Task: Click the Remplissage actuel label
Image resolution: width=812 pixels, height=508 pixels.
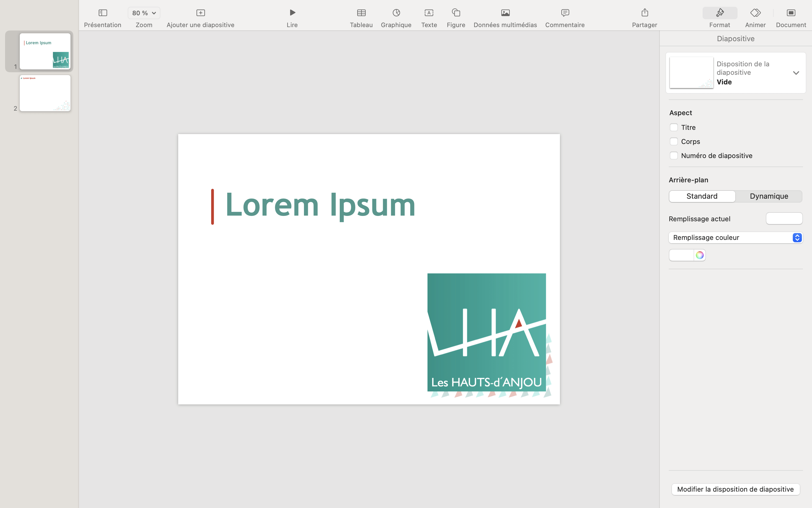Action: coord(699,219)
